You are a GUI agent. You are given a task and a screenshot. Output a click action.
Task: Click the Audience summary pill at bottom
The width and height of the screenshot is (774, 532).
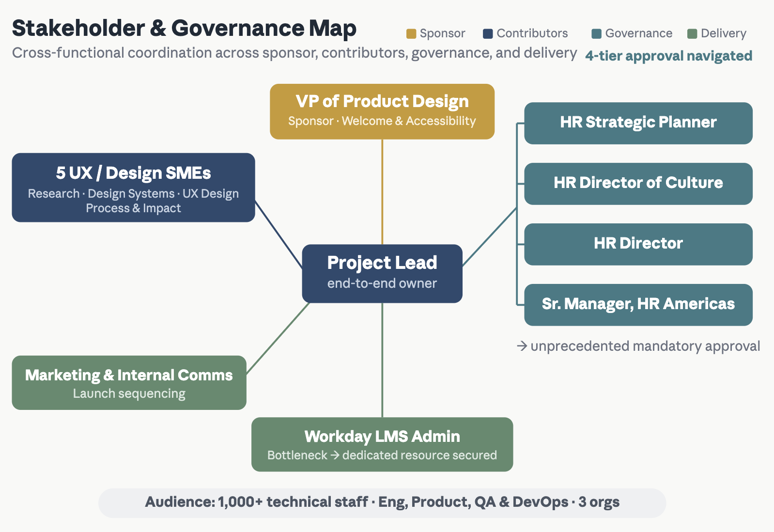click(x=382, y=502)
